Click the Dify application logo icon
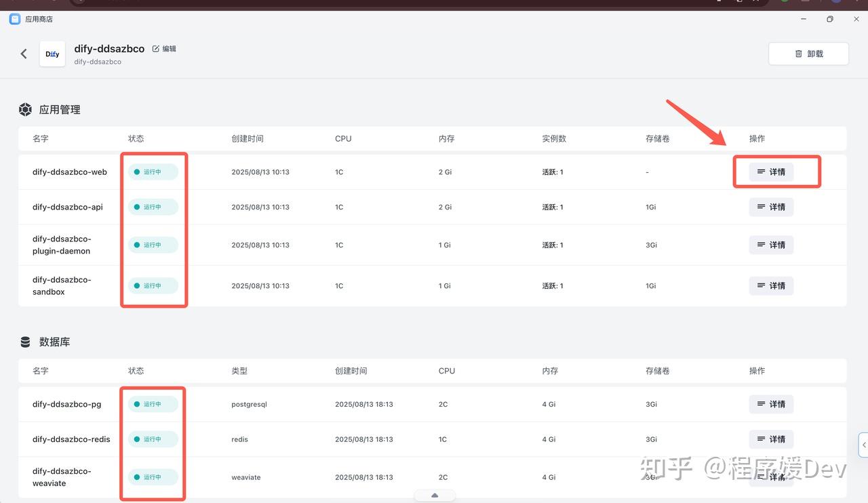 52,54
